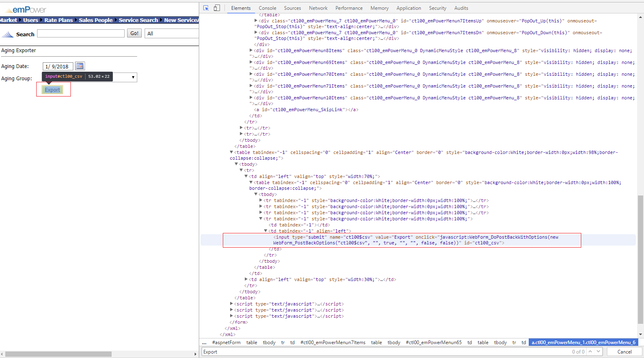
Task: Collapse the td tabindex align left node
Action: (x=266, y=231)
